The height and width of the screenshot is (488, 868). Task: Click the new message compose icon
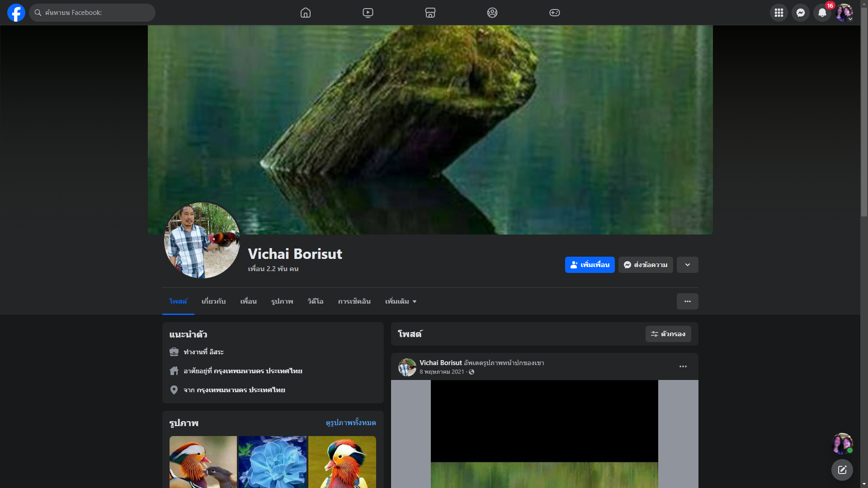tap(842, 470)
